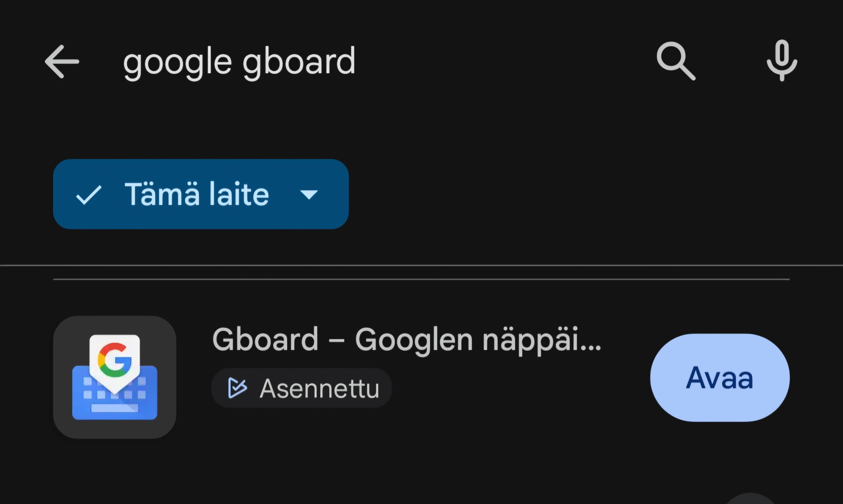The height and width of the screenshot is (504, 843).
Task: Toggle the Tämä laite filter chip
Action: pyautogui.click(x=200, y=194)
